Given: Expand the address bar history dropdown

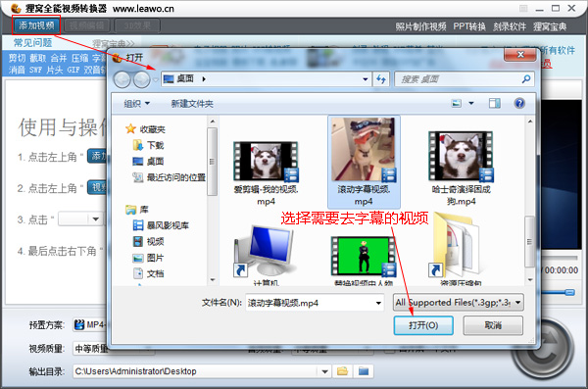Looking at the screenshot, I should (365, 79).
